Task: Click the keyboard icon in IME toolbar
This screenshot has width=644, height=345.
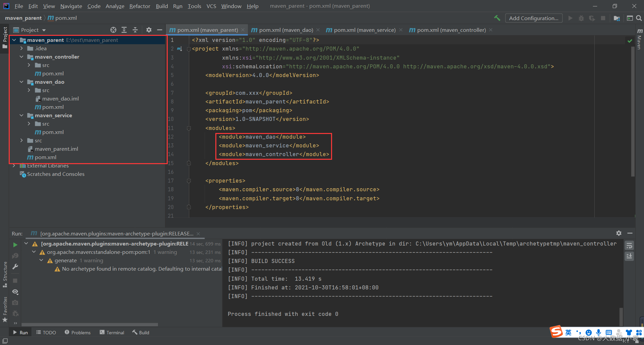Action: click(x=609, y=332)
